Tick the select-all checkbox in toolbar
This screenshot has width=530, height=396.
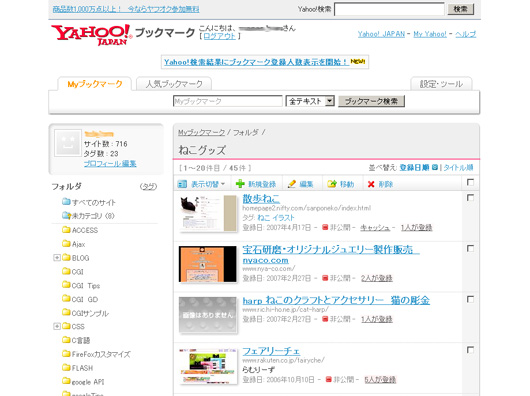click(470, 182)
